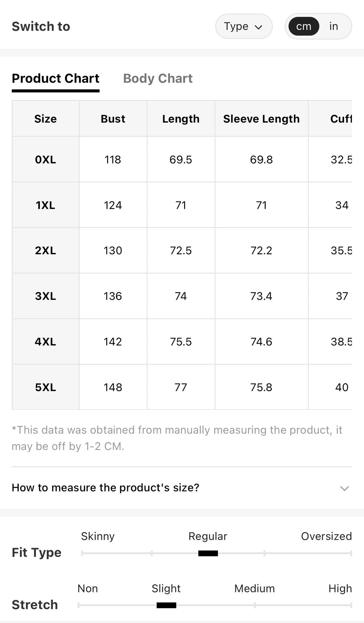Switch units to cm

[304, 26]
